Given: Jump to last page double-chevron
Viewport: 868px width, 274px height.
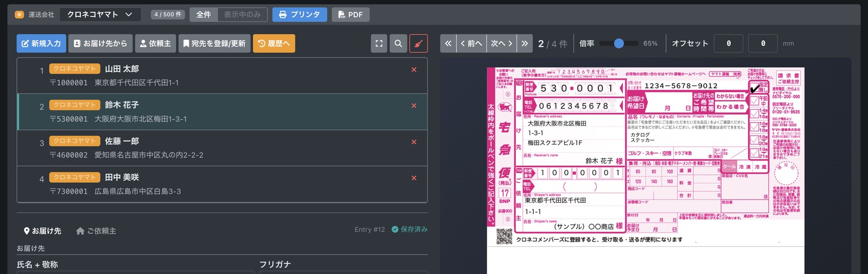Looking at the screenshot, I should pyautogui.click(x=525, y=43).
